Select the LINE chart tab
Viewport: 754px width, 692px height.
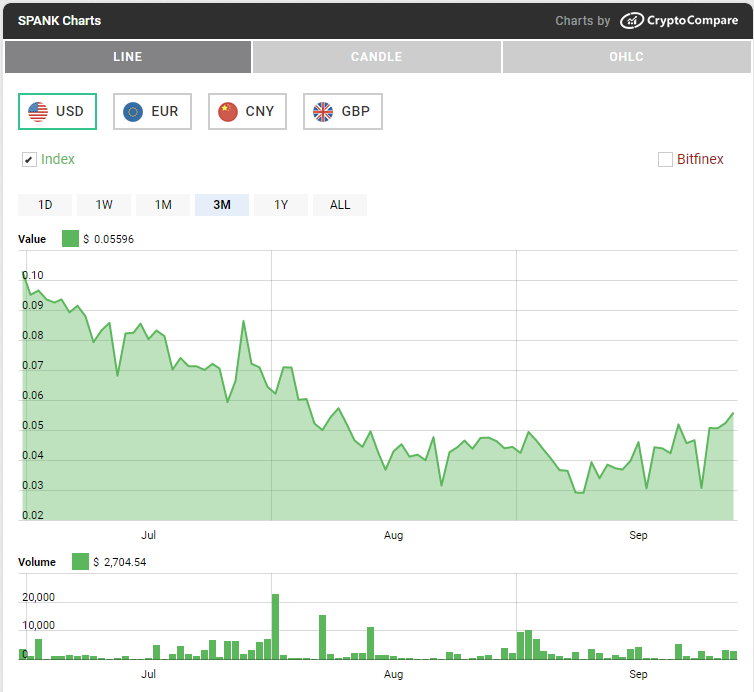[127, 57]
